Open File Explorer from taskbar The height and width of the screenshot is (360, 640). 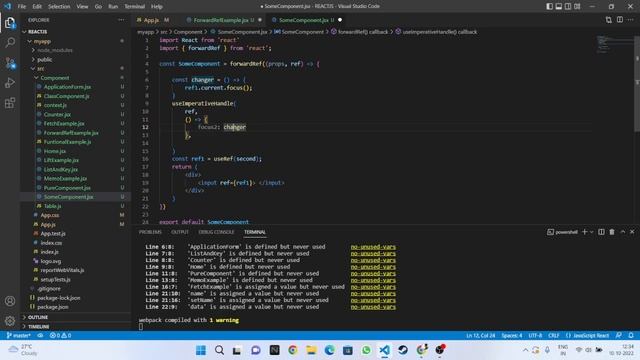tap(311, 350)
